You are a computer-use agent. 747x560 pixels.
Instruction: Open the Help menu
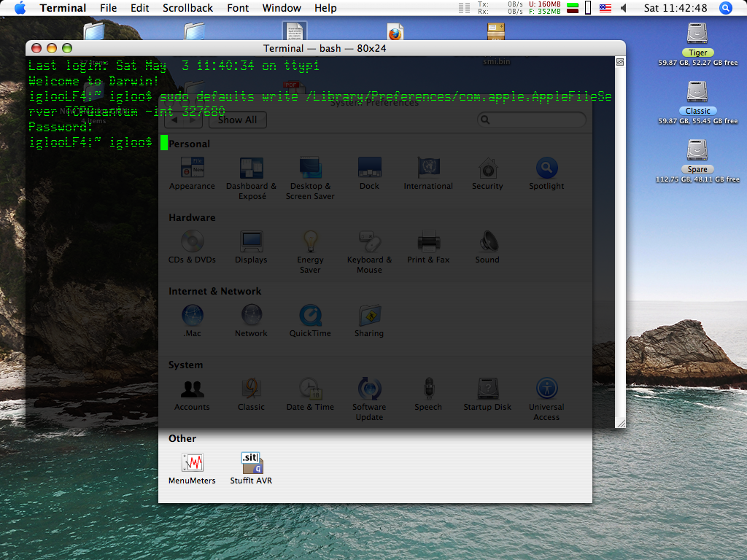[325, 8]
